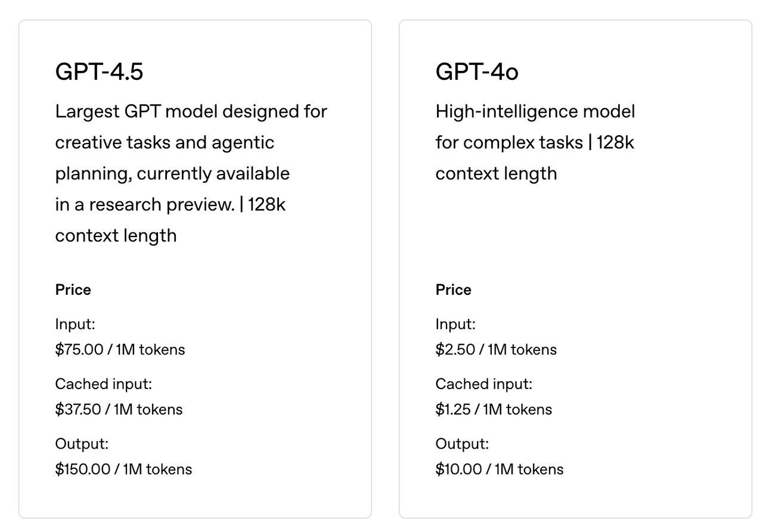The height and width of the screenshot is (532, 763).
Task: Click the $1.25 / 1M tokens cached price
Action: coord(493,409)
